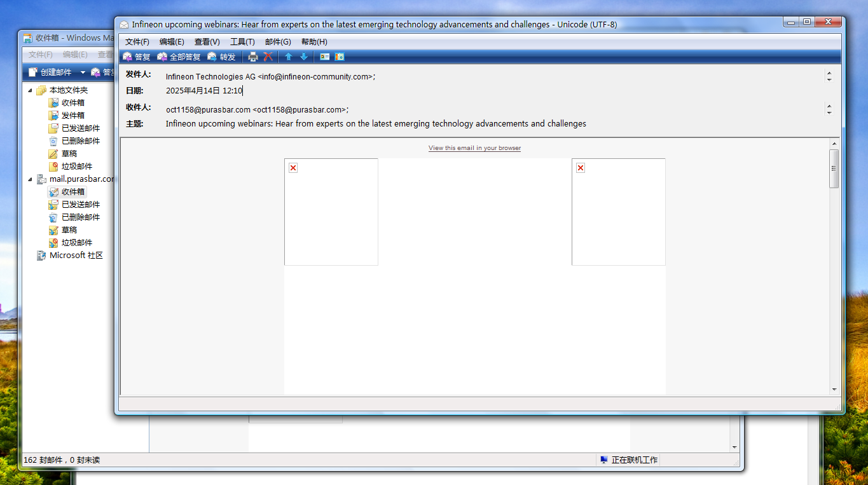Collapse the 本地文件夹 tree node
This screenshot has height=485, width=868.
pos(30,90)
